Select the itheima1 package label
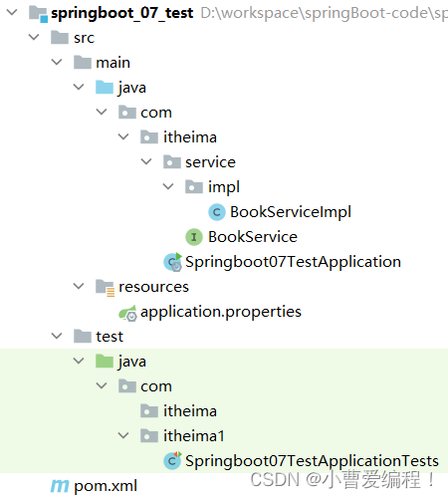The width and height of the screenshot is (448, 498). tap(194, 436)
